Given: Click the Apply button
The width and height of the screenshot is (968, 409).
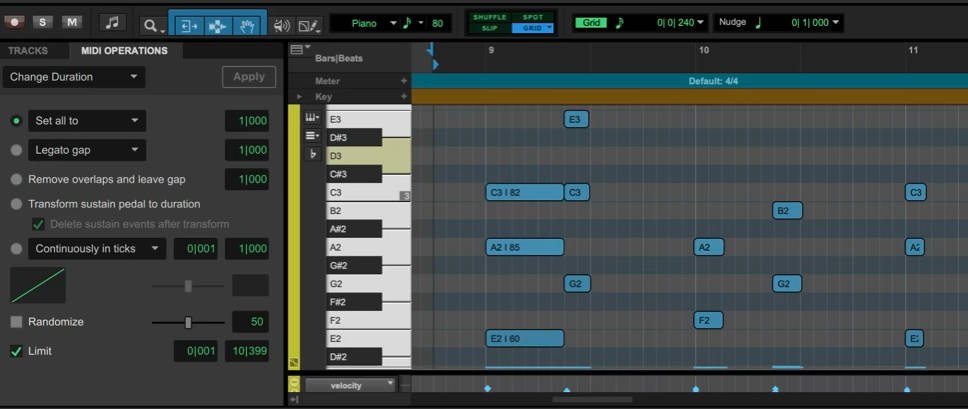Looking at the screenshot, I should coord(248,77).
